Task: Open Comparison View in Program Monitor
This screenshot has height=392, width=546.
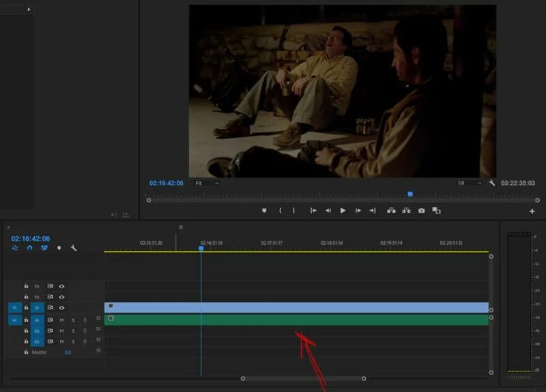Action: pos(436,211)
